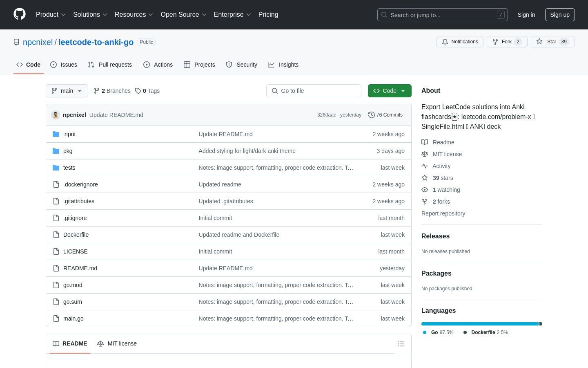
Task: Open the input folder icon
Action: 56,134
